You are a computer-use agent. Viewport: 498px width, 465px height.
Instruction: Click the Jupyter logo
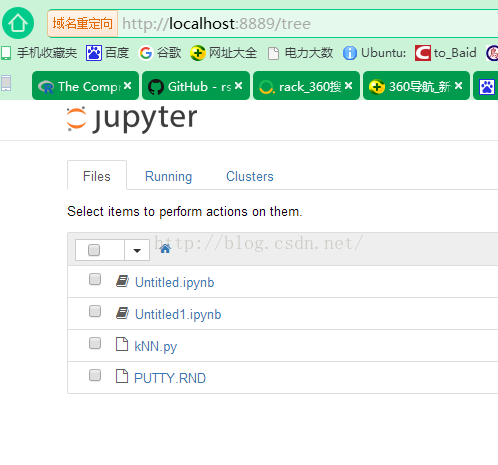tap(132, 119)
